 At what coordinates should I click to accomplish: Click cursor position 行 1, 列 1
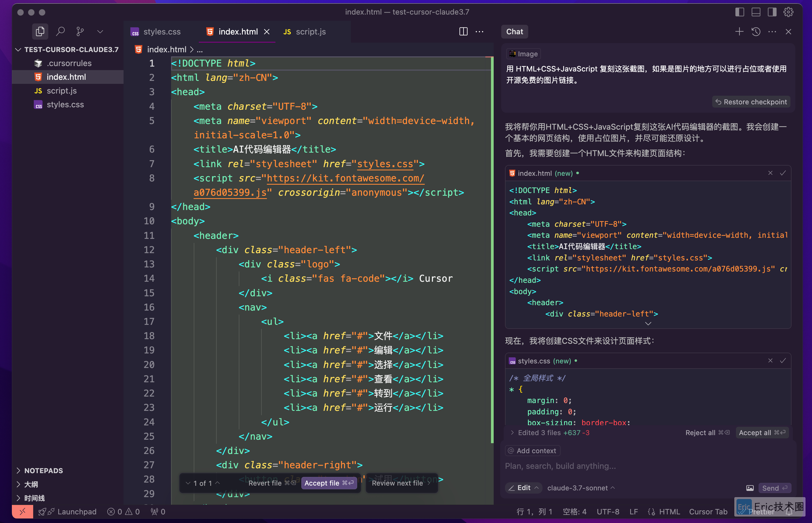click(x=534, y=511)
